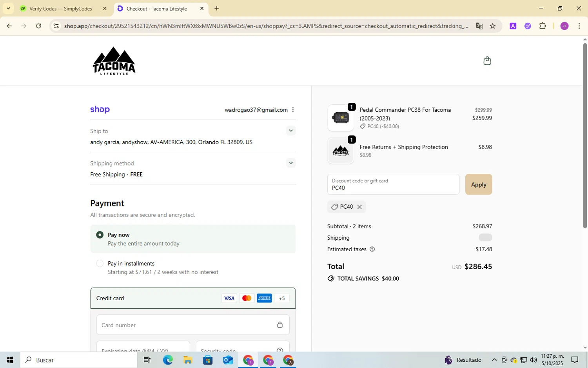This screenshot has height=368, width=588.
Task: Open Task View on taskbar
Action: (x=147, y=360)
